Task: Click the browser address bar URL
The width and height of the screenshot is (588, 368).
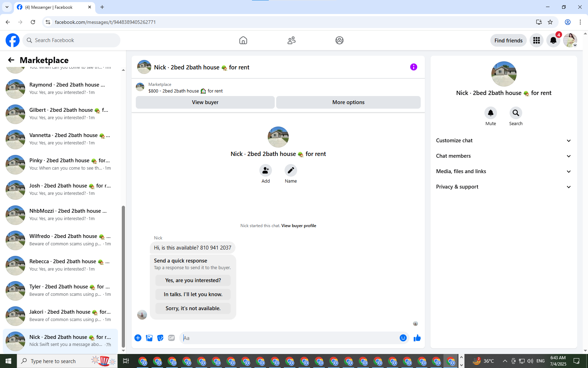Action: coord(105,22)
